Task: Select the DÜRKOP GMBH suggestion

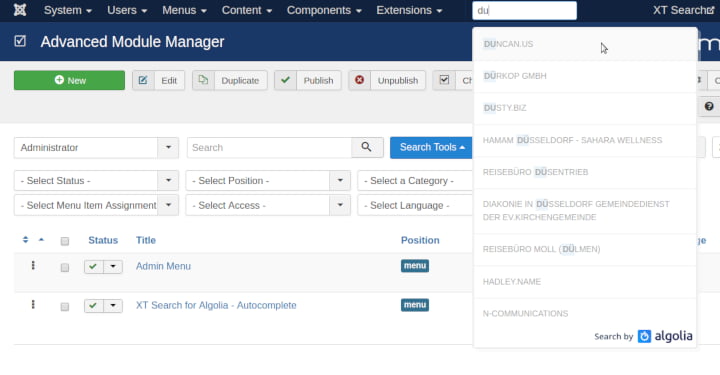Action: pyautogui.click(x=585, y=76)
